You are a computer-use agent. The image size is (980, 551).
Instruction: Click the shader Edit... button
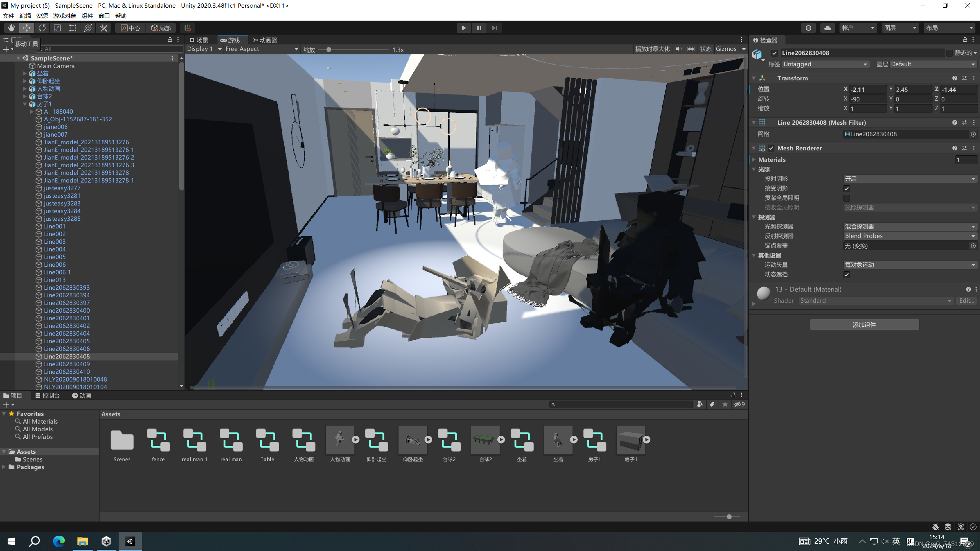966,301
